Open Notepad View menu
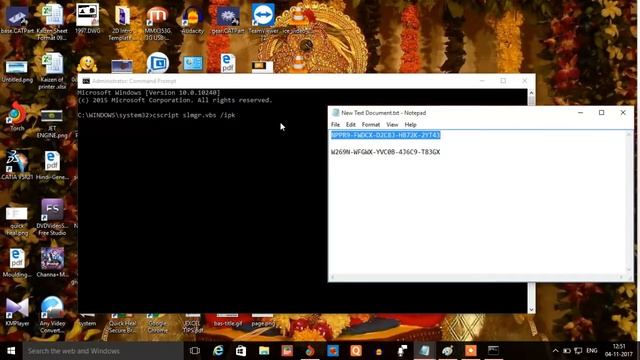Screen dimensions: 640x360 point(392,124)
